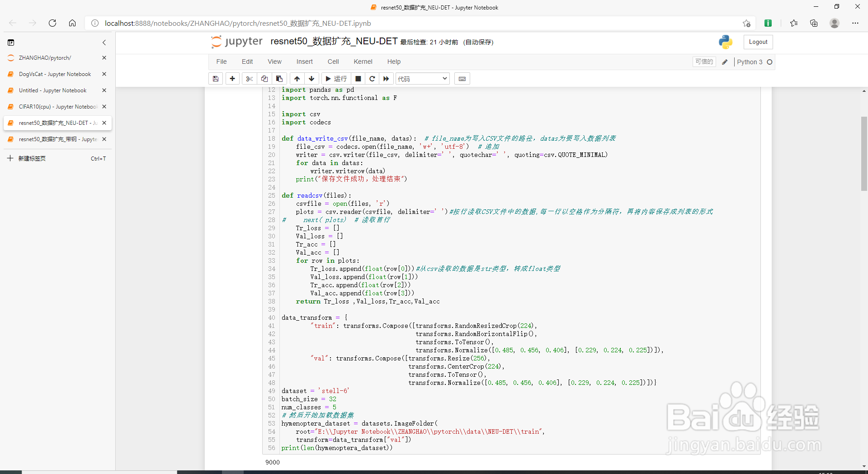This screenshot has width=868, height=474.
Task: Click the green extension icon in toolbar
Action: point(768,23)
